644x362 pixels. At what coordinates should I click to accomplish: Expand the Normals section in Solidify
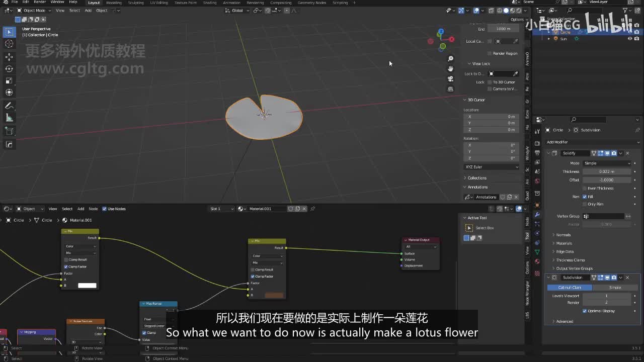click(x=563, y=235)
